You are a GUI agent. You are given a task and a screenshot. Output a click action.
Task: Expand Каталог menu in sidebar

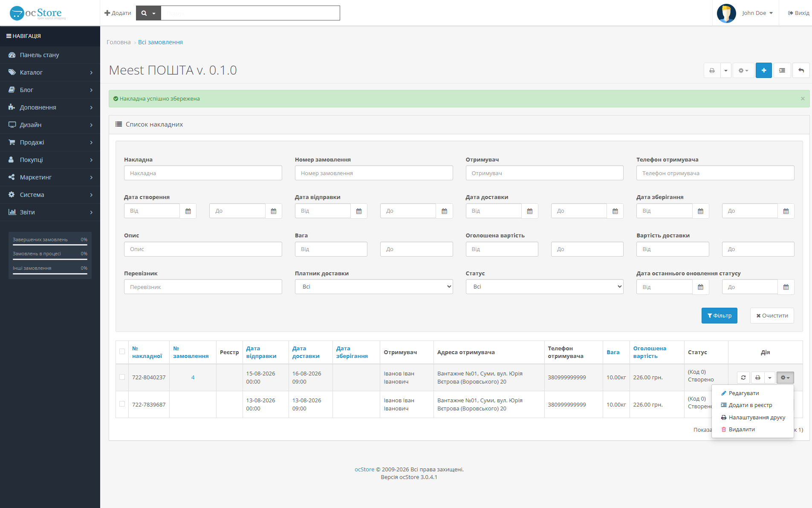[50, 72]
